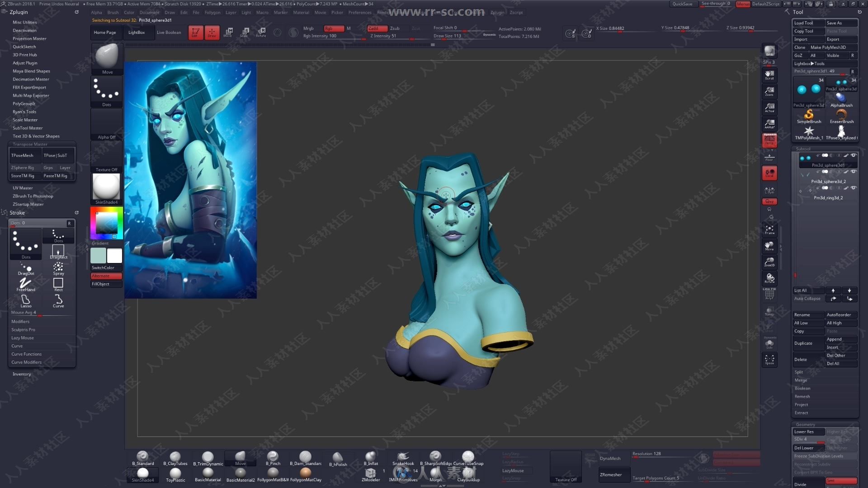Click the Zoom3D icon
Viewport: 868px width, 488px height.
pos(769,262)
